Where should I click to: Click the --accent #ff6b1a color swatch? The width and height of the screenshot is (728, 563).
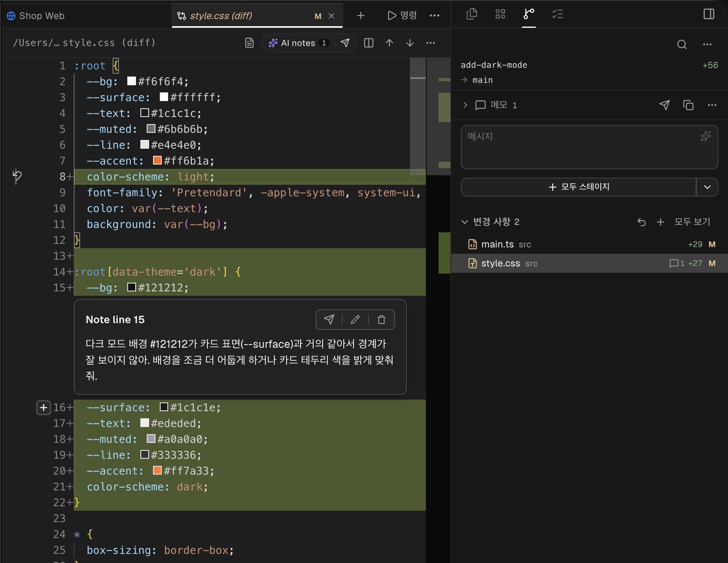click(157, 160)
